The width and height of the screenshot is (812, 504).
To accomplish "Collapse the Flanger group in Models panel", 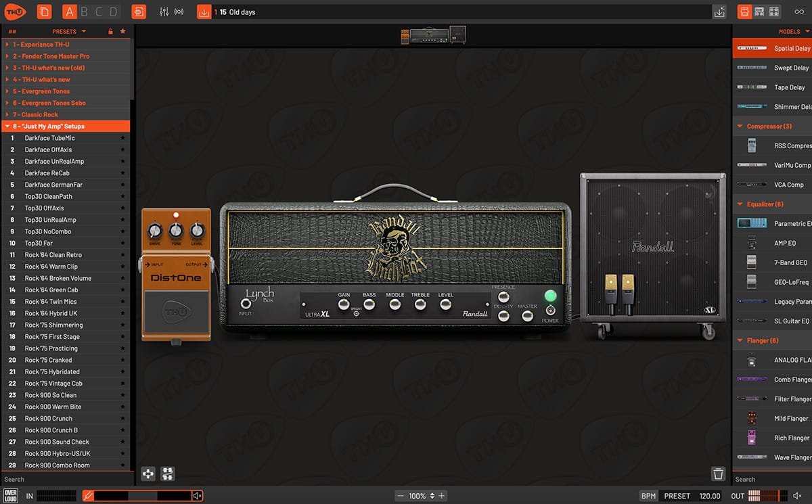I will coord(740,340).
